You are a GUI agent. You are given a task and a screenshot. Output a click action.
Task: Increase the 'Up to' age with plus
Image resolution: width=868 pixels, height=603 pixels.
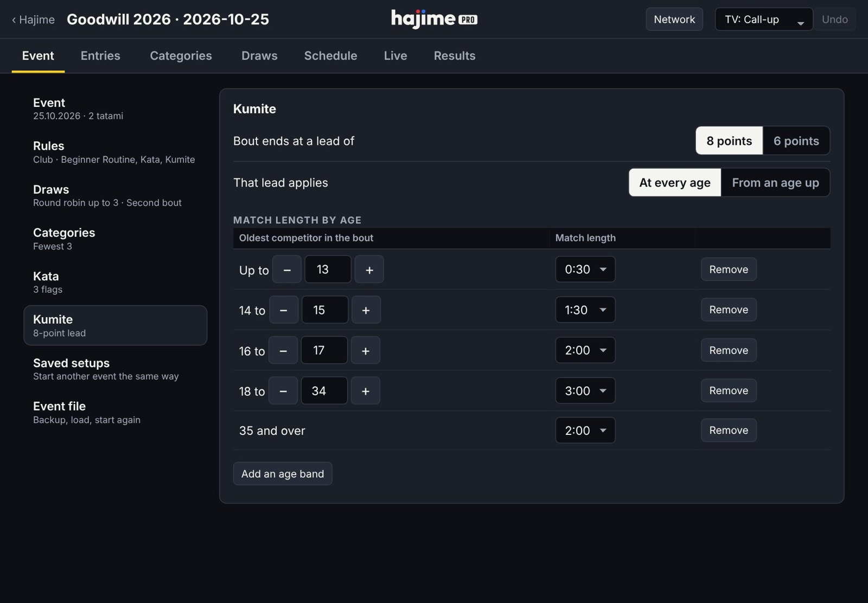point(369,270)
